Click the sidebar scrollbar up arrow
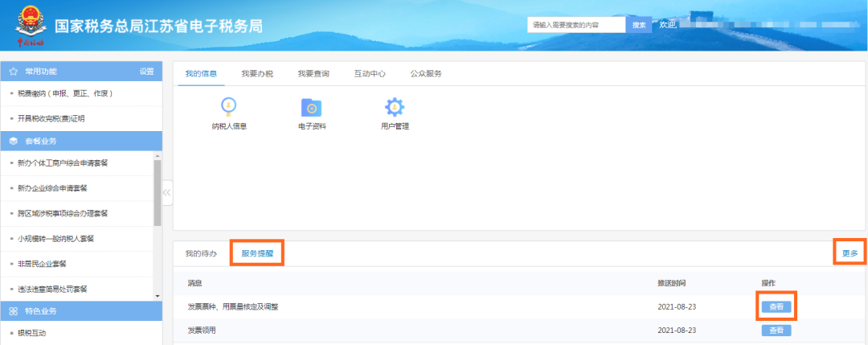Screen dimensions: 868x345 (158, 155)
